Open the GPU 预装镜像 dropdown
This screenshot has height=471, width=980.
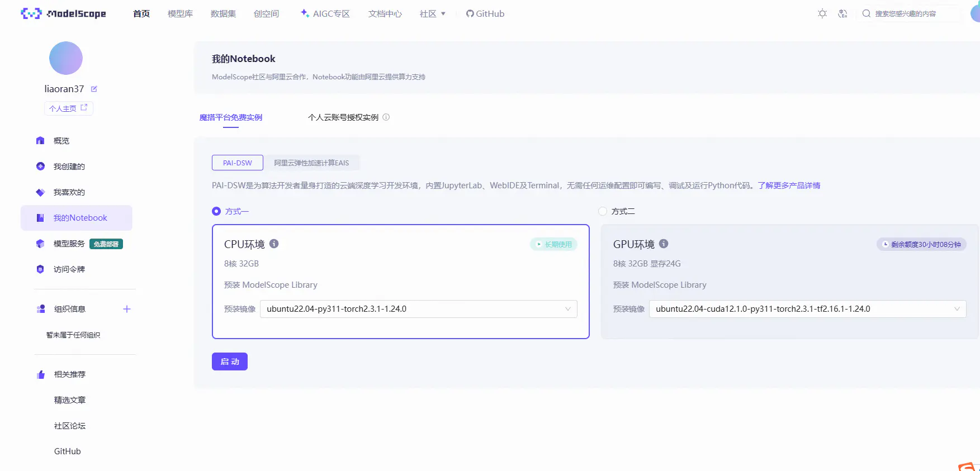tap(807, 309)
